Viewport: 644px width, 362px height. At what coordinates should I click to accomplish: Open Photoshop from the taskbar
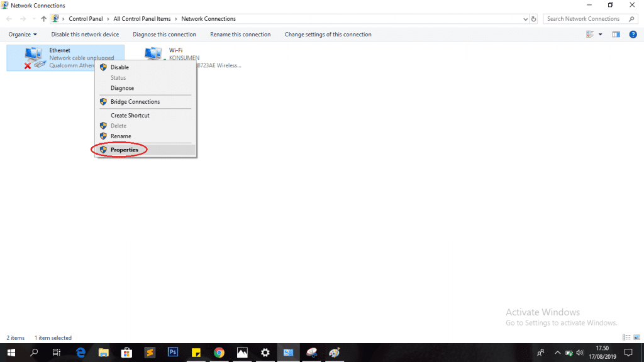coord(172,353)
